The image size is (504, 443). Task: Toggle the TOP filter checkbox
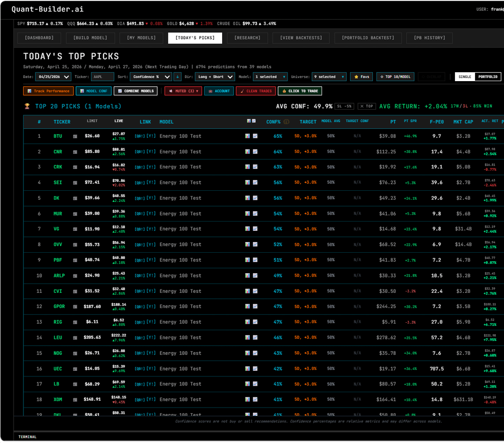pyautogui.click(x=367, y=106)
